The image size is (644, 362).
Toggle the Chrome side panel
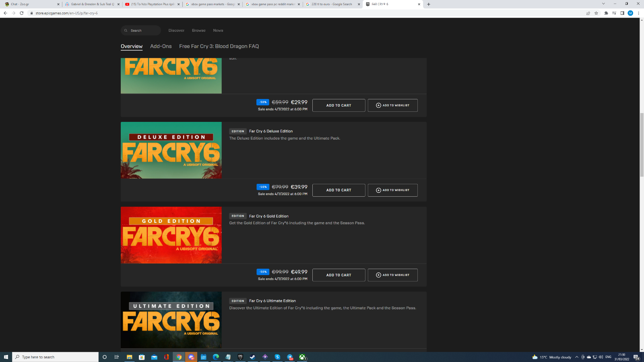622,13
